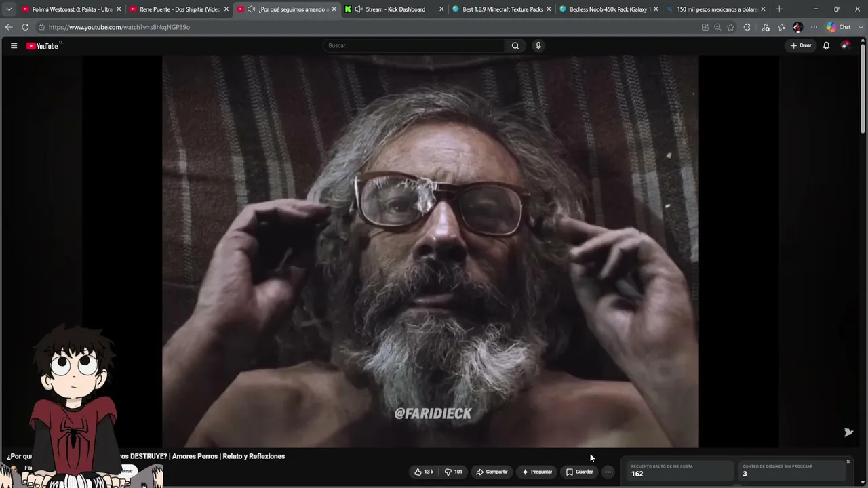
Task: Click the YouTube search magnifier button
Action: click(x=515, y=46)
